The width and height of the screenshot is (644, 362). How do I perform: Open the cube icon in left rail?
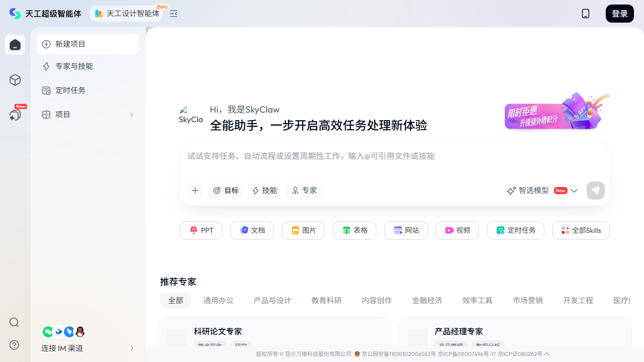point(15,80)
